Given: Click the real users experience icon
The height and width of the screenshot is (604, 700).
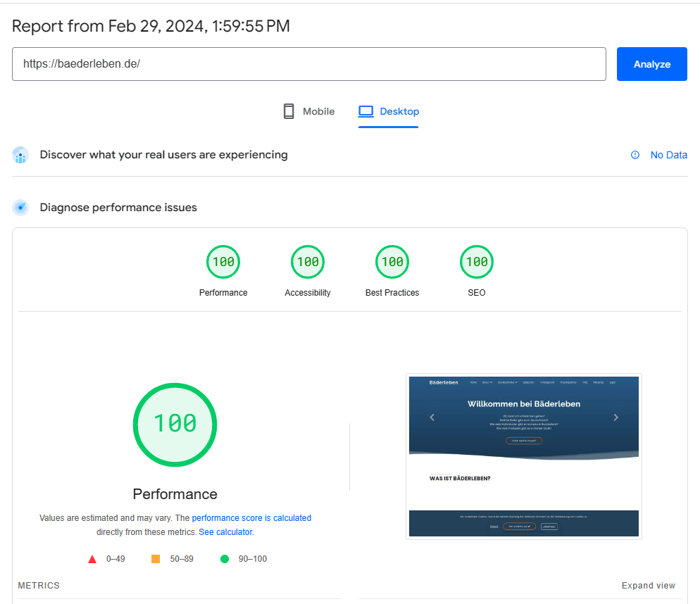Looking at the screenshot, I should (21, 156).
